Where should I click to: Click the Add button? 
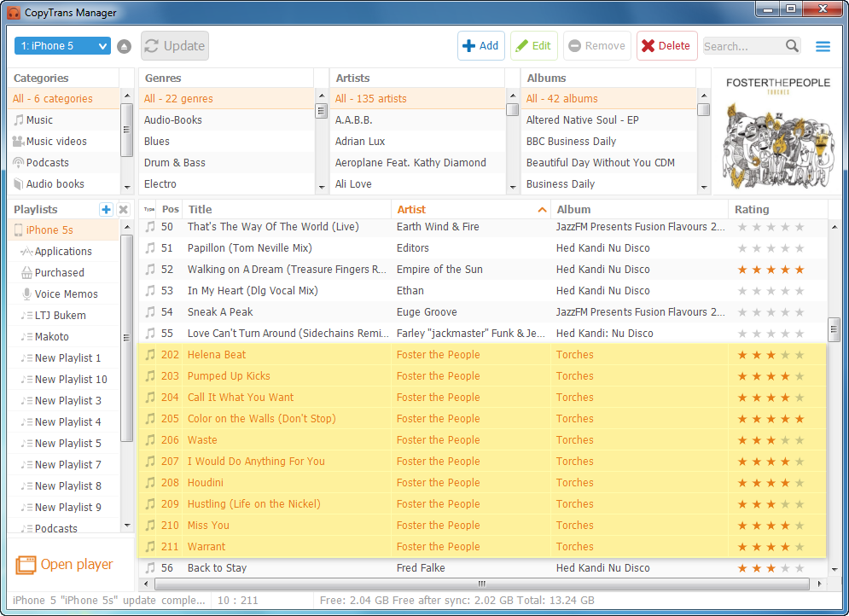[x=480, y=46]
